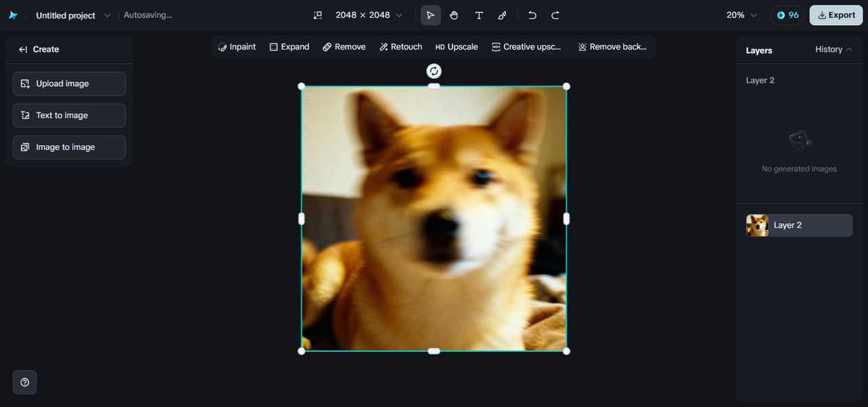Click the Undo arrow
Viewport: 868px width, 407px height.
532,15
